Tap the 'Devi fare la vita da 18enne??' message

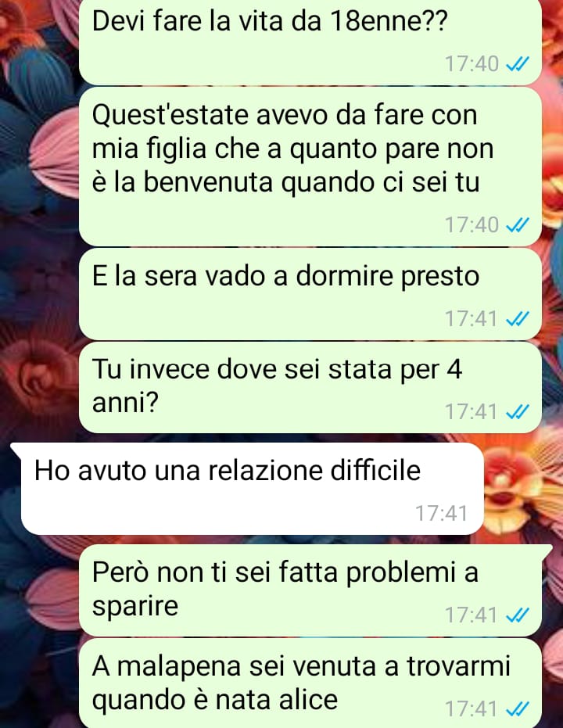(310, 41)
